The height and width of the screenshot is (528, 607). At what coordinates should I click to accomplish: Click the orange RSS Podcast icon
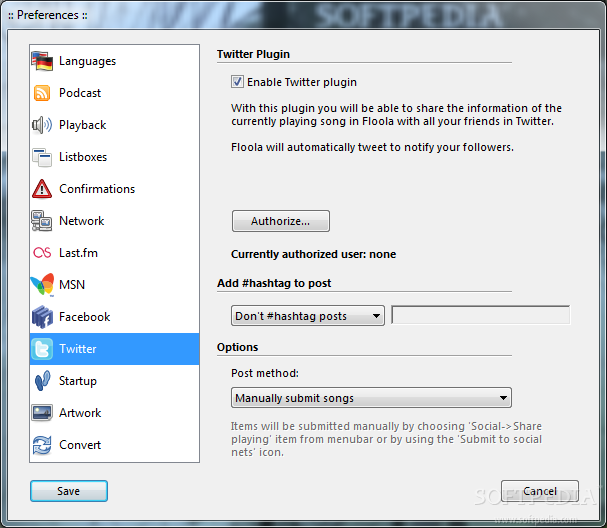coord(42,93)
